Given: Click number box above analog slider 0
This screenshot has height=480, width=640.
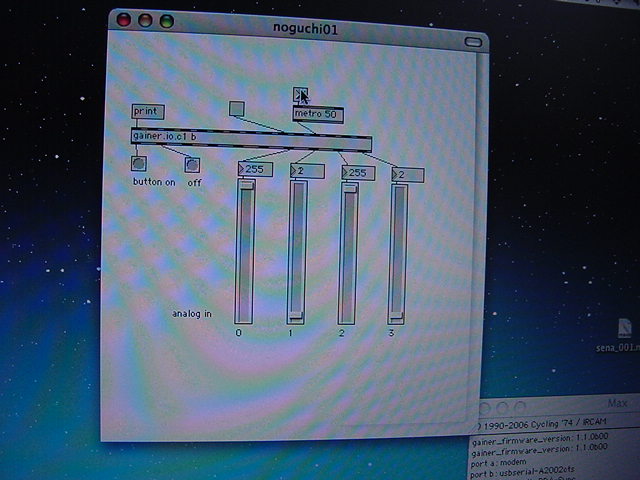Looking at the screenshot, I should (x=256, y=169).
